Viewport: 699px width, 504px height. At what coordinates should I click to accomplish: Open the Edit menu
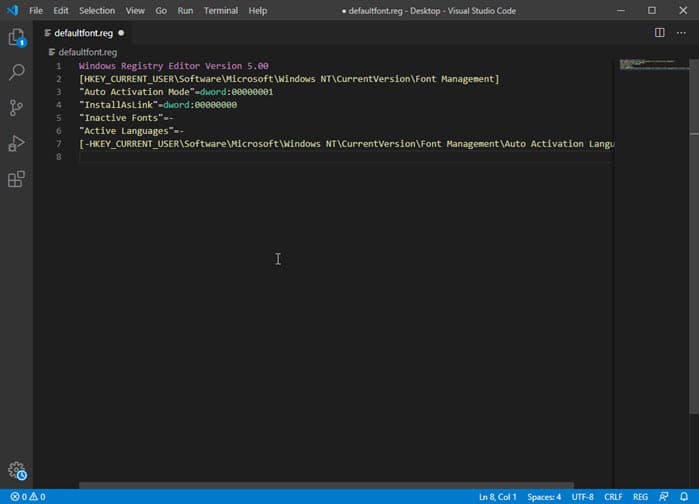click(x=61, y=10)
